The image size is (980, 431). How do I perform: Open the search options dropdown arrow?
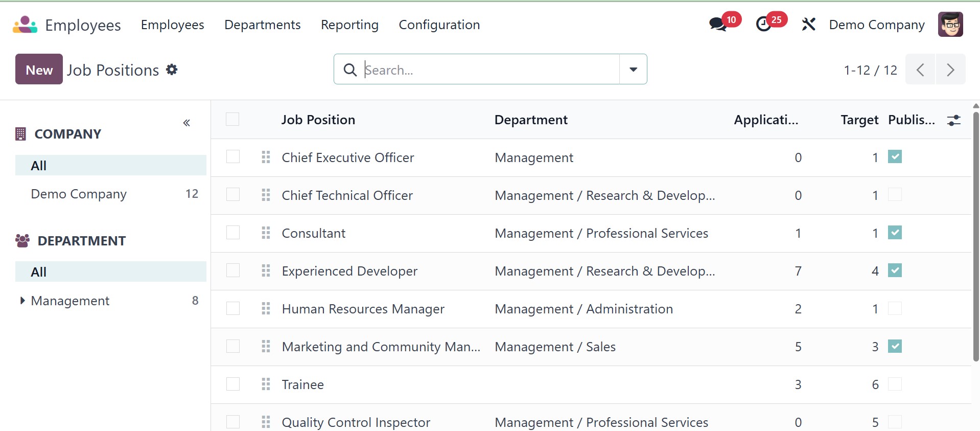(633, 70)
